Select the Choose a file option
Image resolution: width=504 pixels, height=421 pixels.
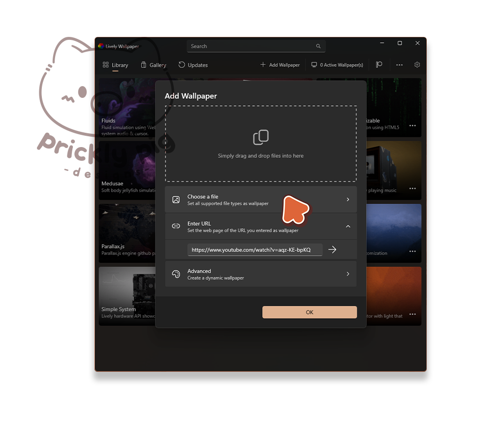(261, 199)
